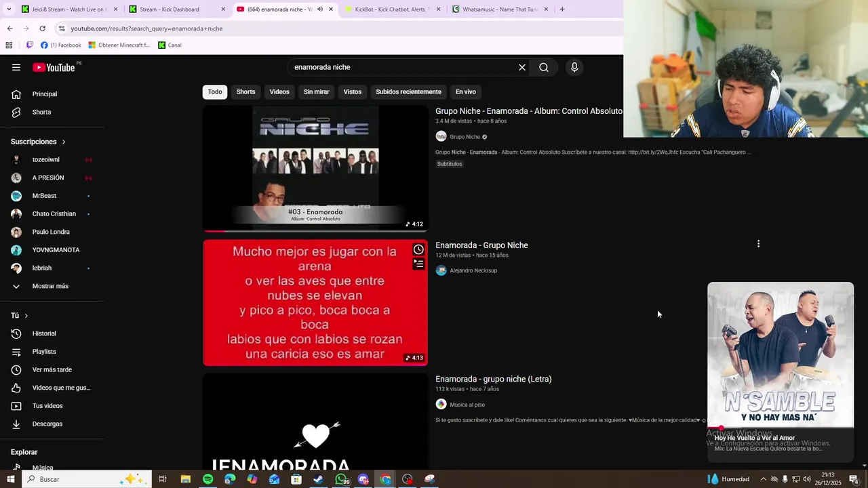Add Enamorada - Grupo Niche to queue
The height and width of the screenshot is (488, 868).
418,264
